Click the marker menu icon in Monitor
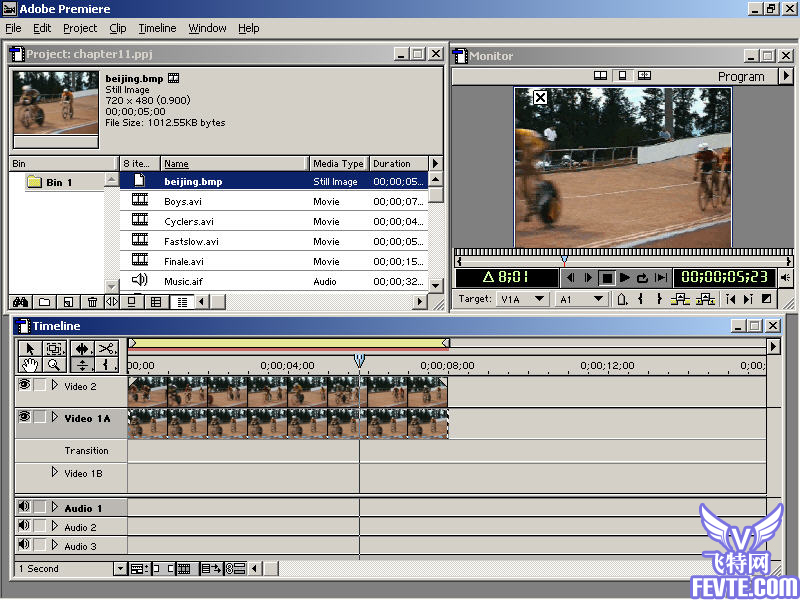This screenshot has width=800, height=600. [622, 299]
